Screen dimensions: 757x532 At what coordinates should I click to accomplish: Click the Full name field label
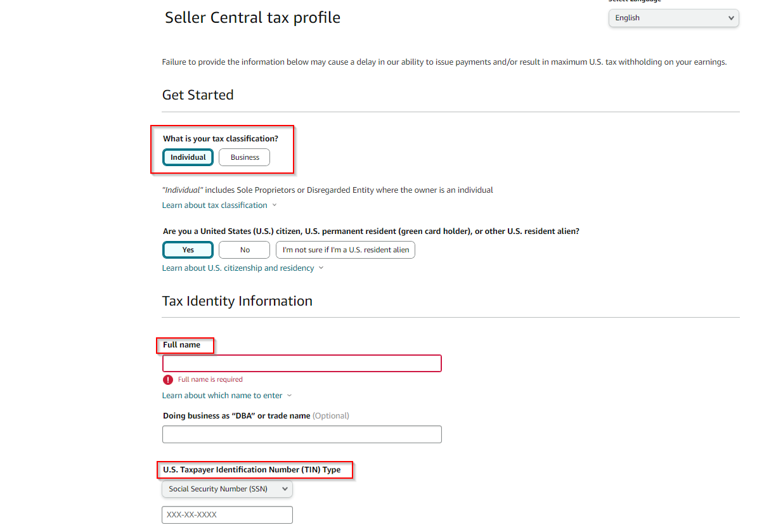point(181,345)
